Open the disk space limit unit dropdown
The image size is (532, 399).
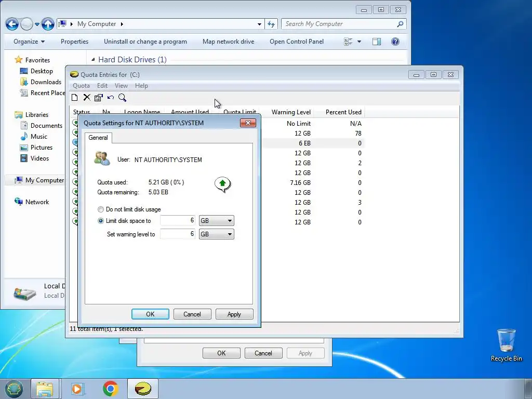[x=217, y=221]
